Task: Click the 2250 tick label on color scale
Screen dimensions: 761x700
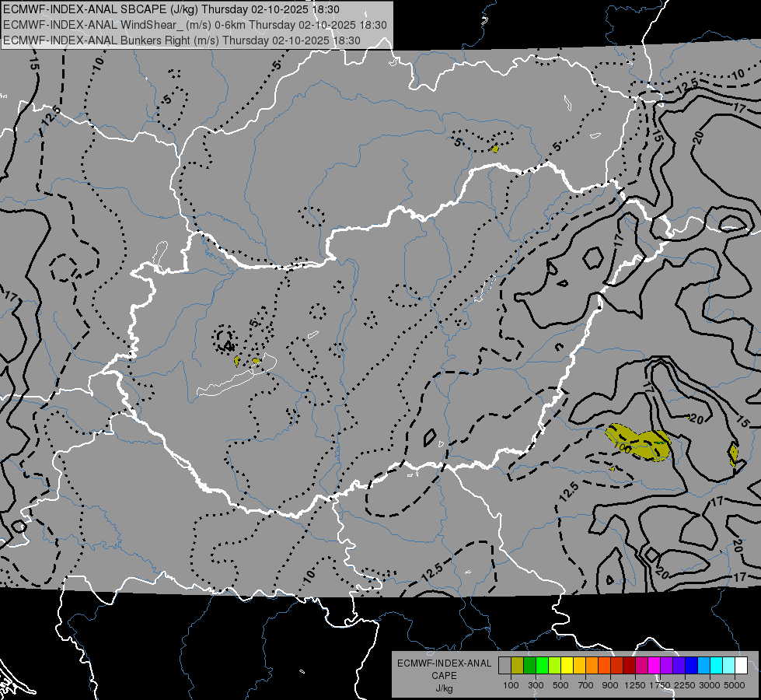Action: pos(686,685)
